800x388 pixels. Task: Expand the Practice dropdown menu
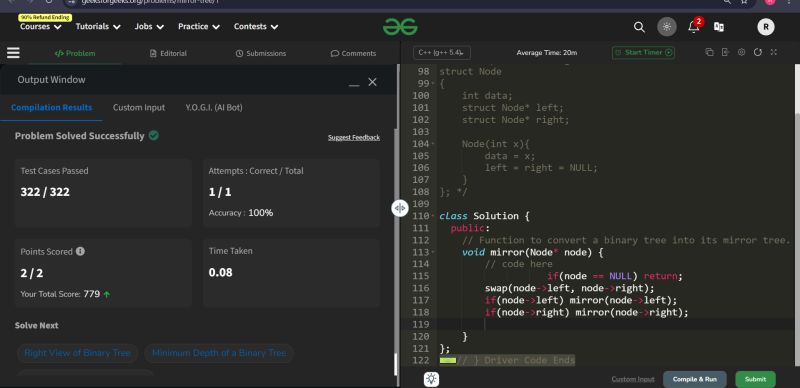[198, 27]
